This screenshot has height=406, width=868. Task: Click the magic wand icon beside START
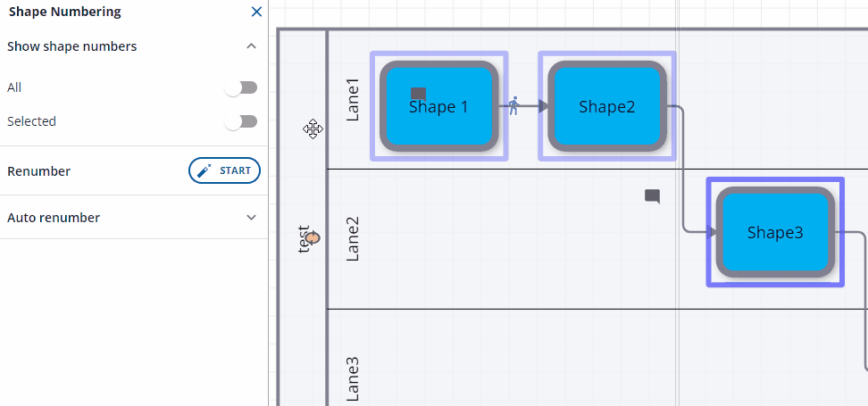(204, 170)
